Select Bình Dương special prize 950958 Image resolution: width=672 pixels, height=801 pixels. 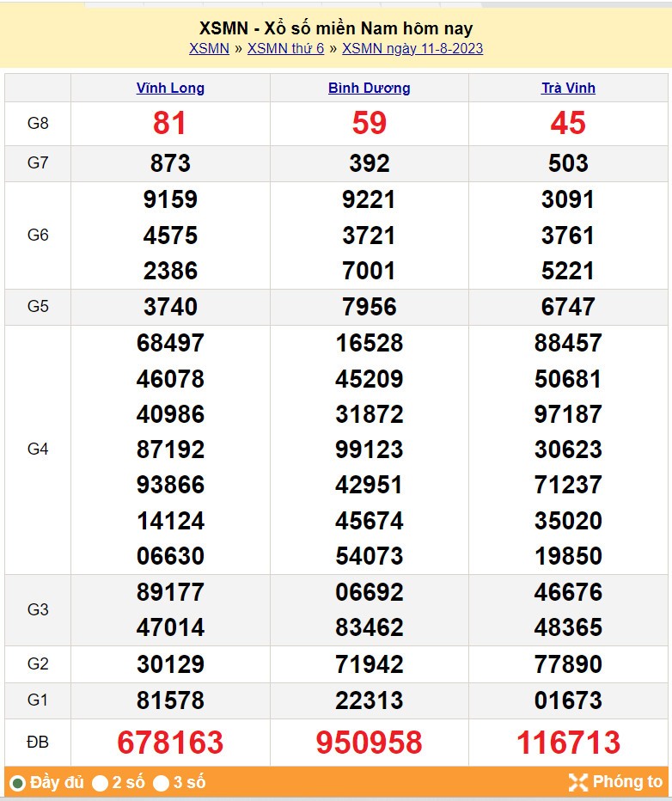pyautogui.click(x=370, y=743)
